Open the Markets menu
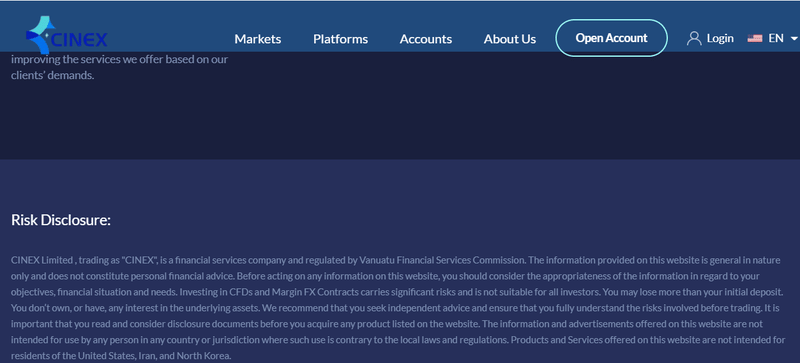800x363 pixels. click(x=258, y=39)
